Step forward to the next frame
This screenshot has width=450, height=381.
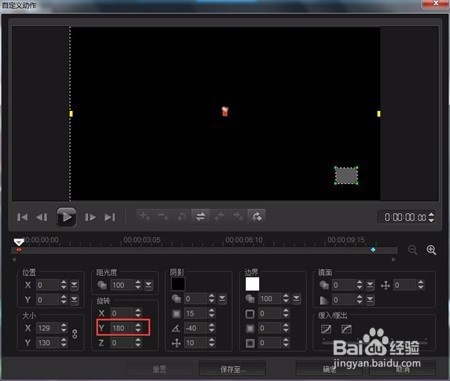90,217
